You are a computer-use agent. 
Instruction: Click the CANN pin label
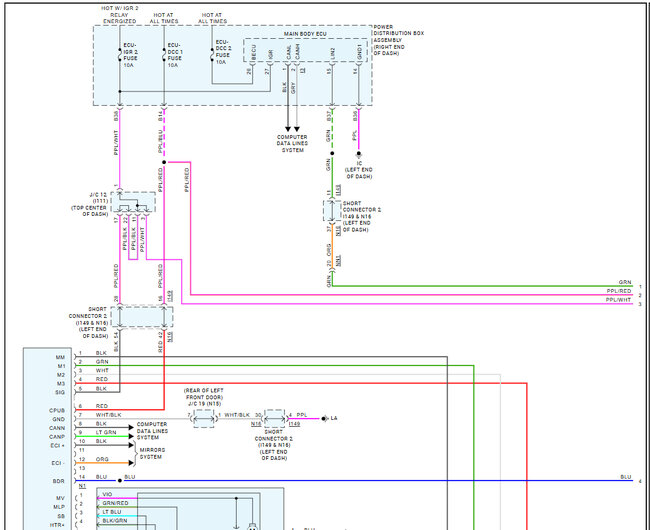click(57, 428)
